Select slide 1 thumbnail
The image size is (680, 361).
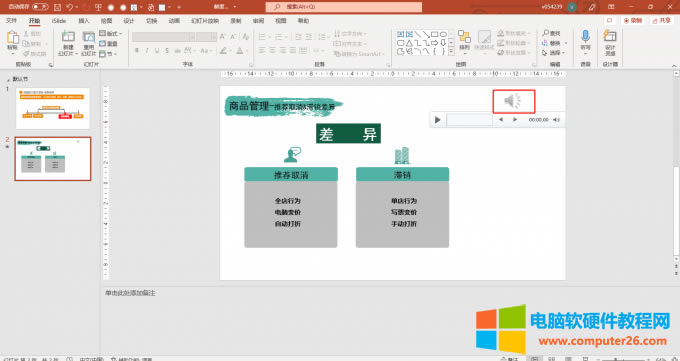(x=52, y=108)
